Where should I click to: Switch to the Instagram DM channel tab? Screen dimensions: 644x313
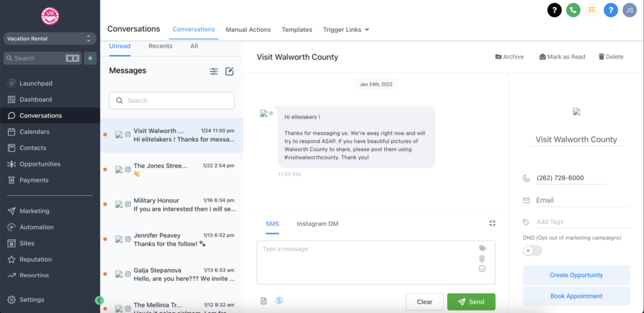click(318, 224)
